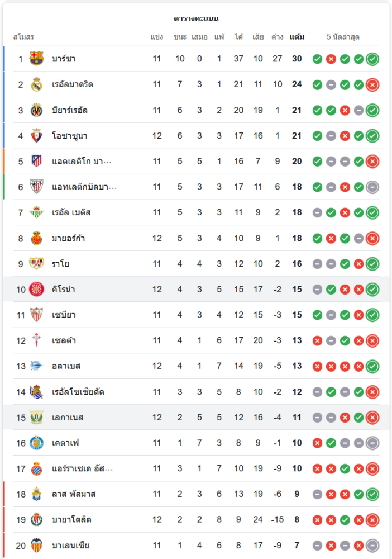392x559 pixels.
Task: Click the Barcelona club crest icon
Action: pos(37,59)
